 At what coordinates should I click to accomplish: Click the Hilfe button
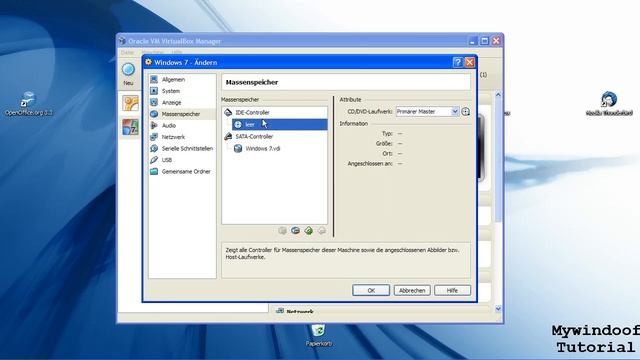click(452, 290)
